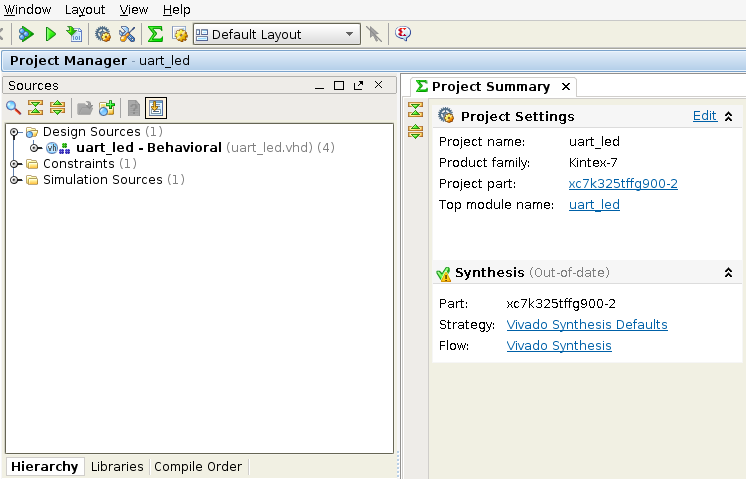Expand all sections in Project Summary

click(x=415, y=131)
